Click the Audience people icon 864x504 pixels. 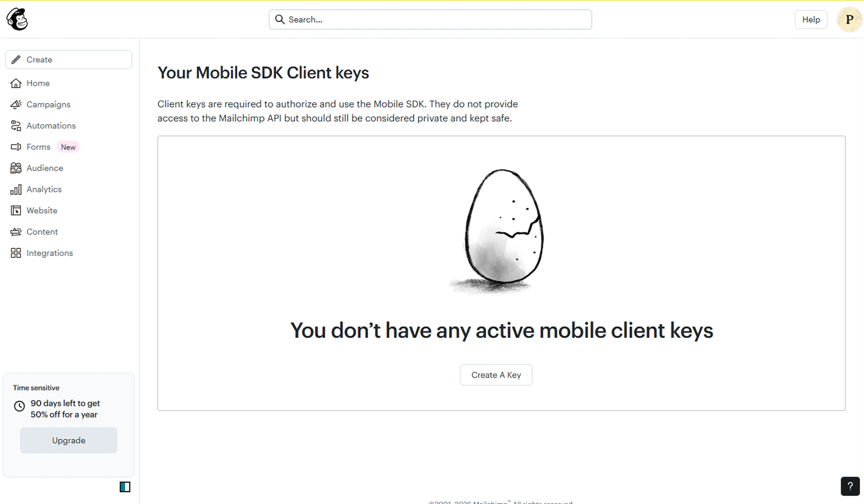16,168
